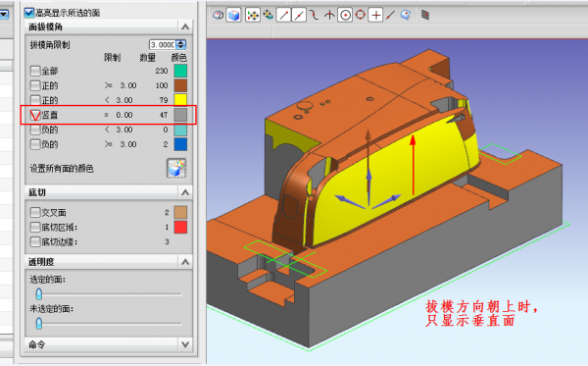The height and width of the screenshot is (366, 588).
Task: Select the Point on Face snap icon
Action: click(406, 16)
